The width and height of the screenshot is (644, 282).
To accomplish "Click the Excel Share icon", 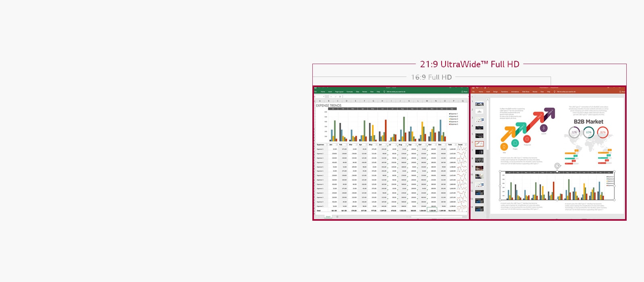I will click(462, 92).
